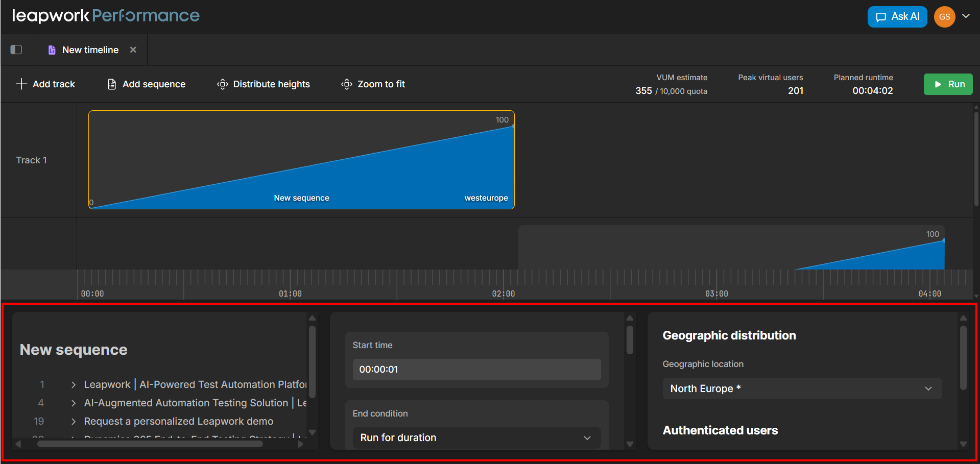
Task: Open the Geographic location dropdown
Action: click(802, 388)
